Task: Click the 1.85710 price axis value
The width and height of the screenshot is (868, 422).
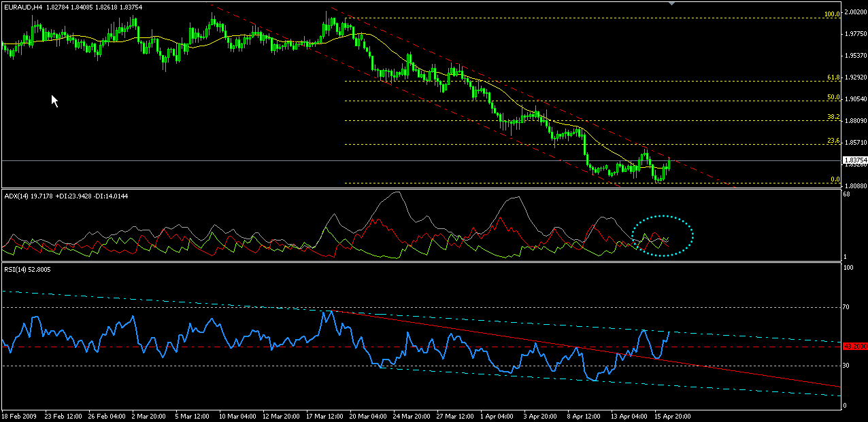Action: [x=854, y=143]
